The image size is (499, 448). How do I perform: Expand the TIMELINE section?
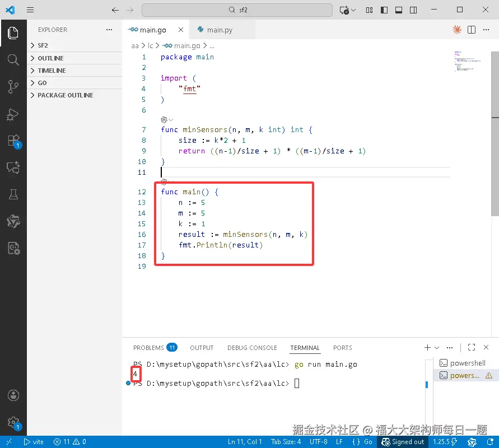[74, 71]
